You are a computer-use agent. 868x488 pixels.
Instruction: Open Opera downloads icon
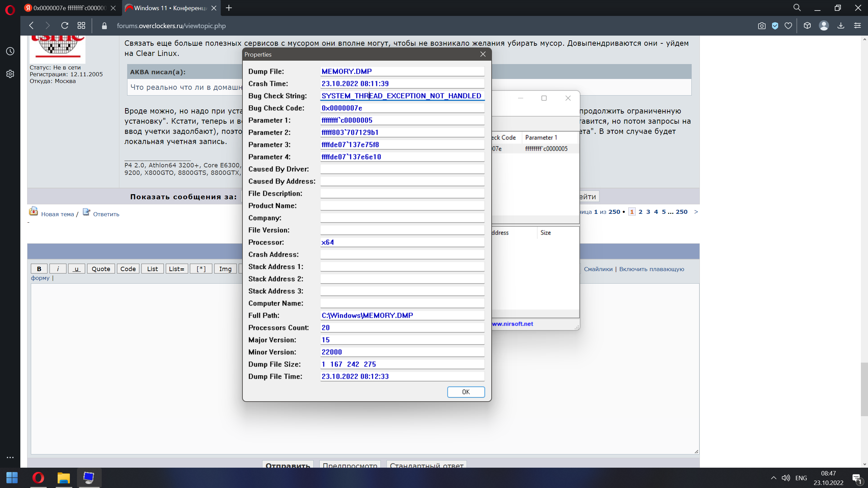pyautogui.click(x=841, y=26)
